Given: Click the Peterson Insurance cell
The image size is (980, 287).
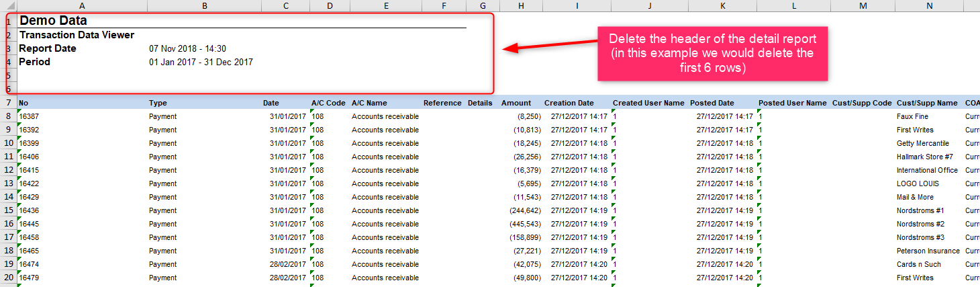Looking at the screenshot, I should [x=928, y=251].
